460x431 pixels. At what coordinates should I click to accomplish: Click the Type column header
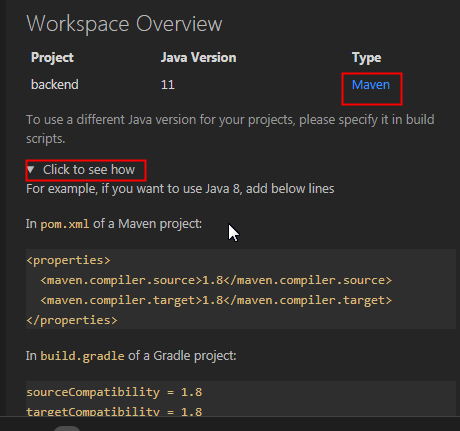(366, 58)
